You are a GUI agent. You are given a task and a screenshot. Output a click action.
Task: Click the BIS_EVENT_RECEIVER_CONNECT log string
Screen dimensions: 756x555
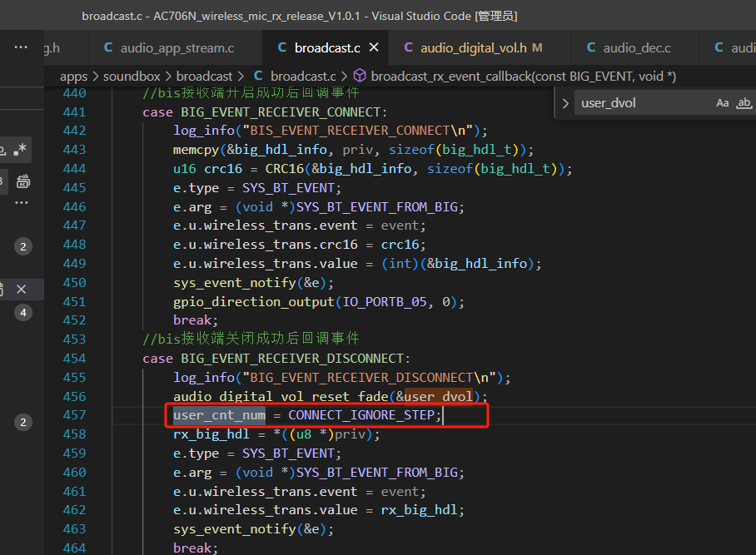coord(358,131)
